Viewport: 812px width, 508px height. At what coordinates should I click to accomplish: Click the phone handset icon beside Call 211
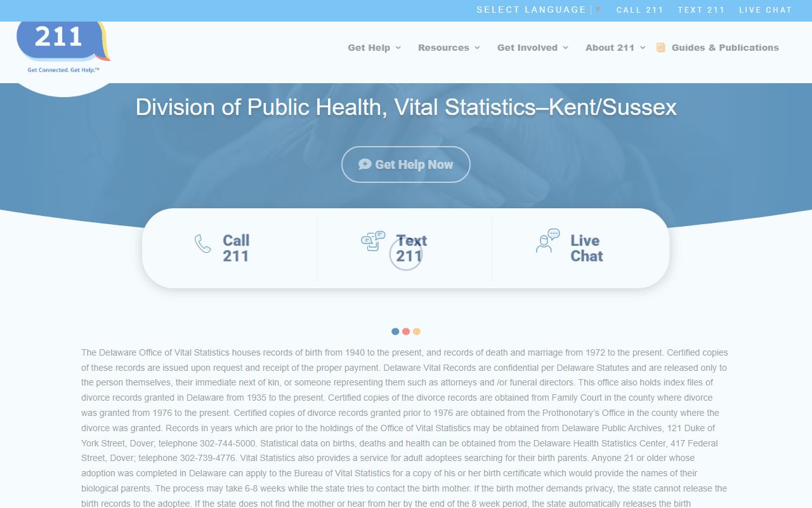click(x=203, y=244)
